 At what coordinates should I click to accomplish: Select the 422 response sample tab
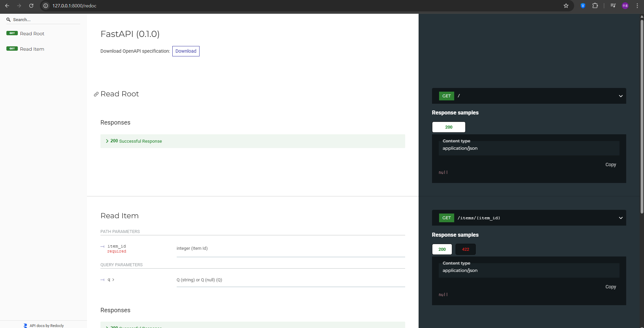(x=466, y=249)
